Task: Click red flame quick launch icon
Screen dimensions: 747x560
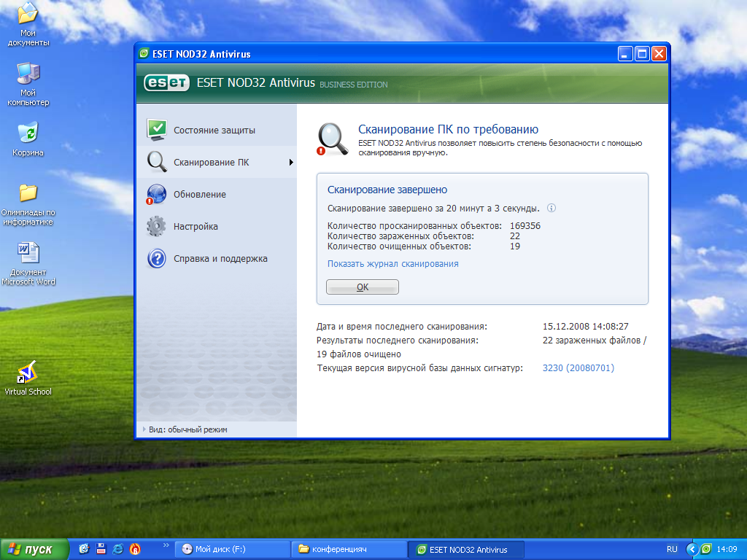Action: 135,549
